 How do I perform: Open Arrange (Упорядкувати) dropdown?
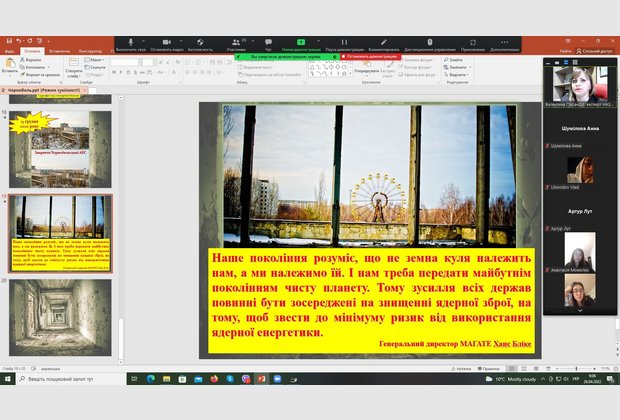click(366, 67)
